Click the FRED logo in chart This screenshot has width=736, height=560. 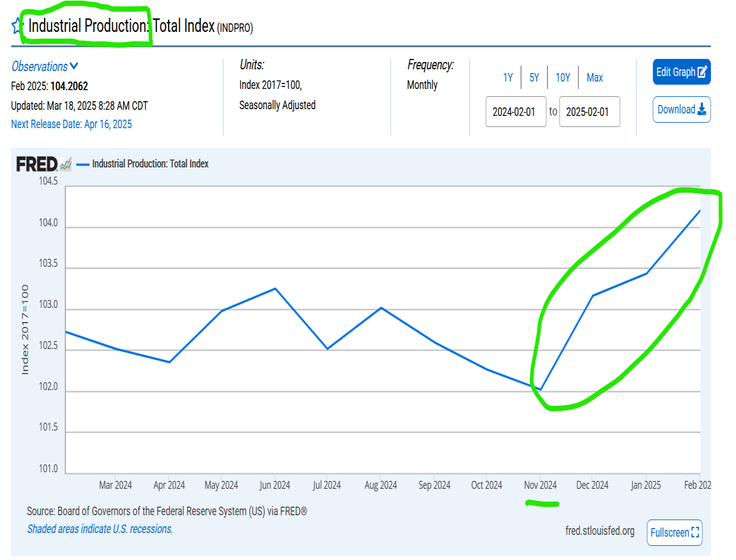pyautogui.click(x=44, y=164)
